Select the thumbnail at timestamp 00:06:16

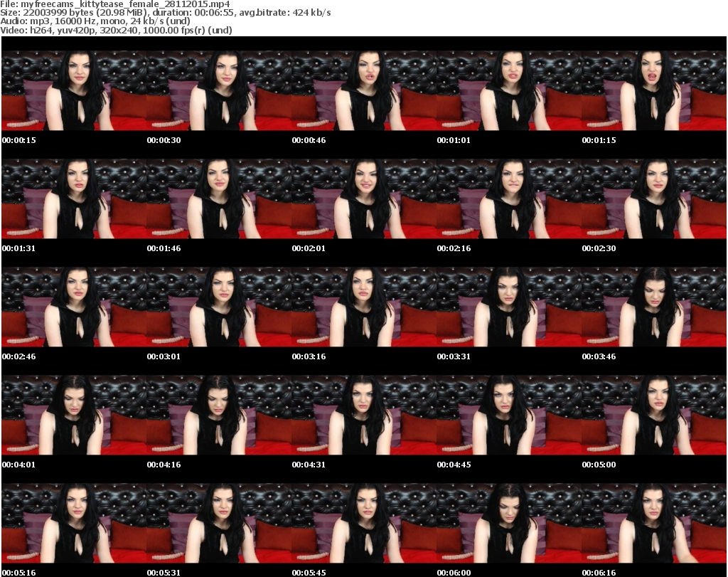653,524
